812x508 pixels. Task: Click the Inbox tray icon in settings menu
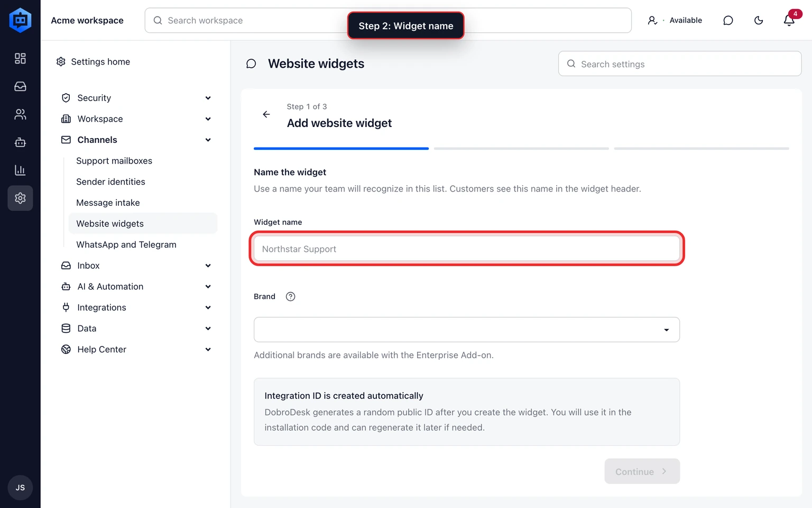point(66,266)
